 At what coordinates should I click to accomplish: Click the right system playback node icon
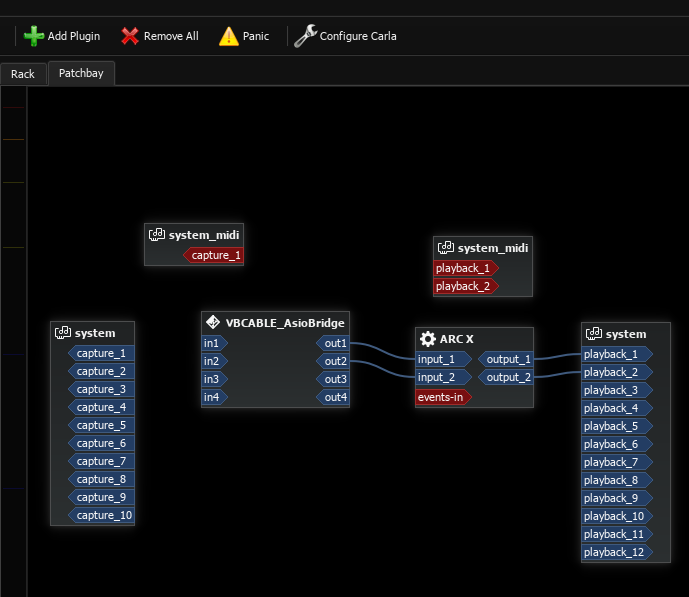(x=593, y=334)
